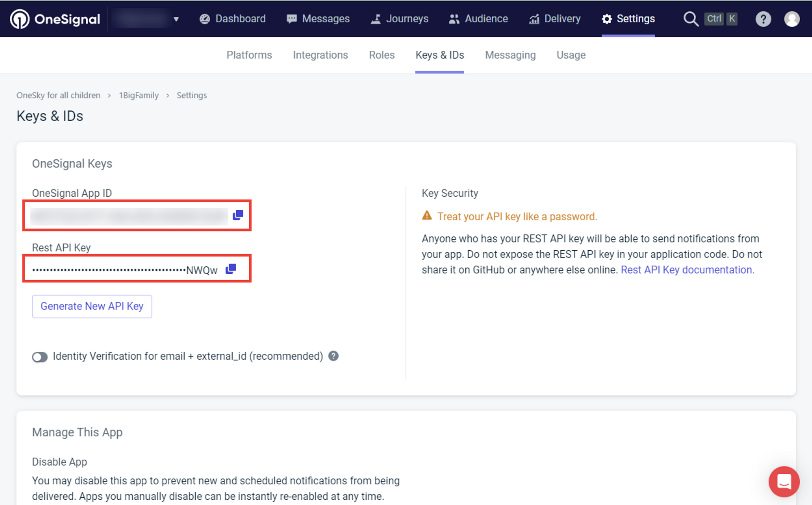812x505 pixels.
Task: Click the 'OneSignal App ID' label
Action: pos(72,193)
